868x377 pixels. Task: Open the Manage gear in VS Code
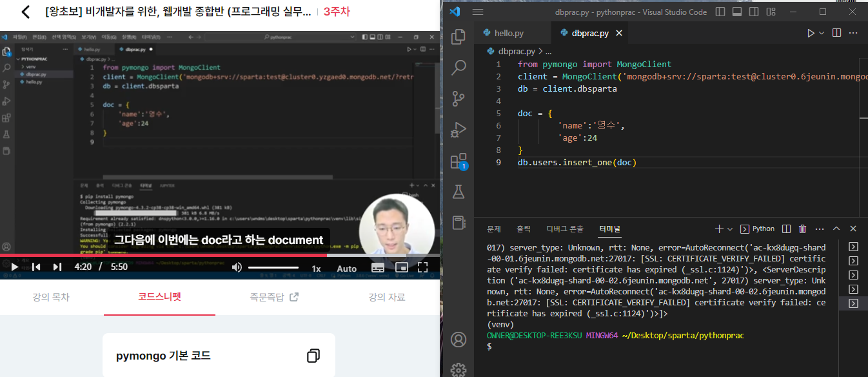coord(459,369)
